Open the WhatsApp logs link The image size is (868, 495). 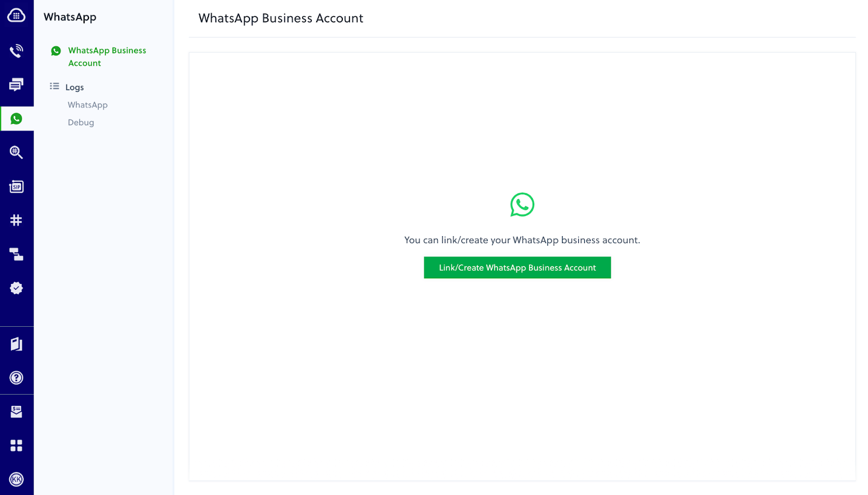[87, 105]
